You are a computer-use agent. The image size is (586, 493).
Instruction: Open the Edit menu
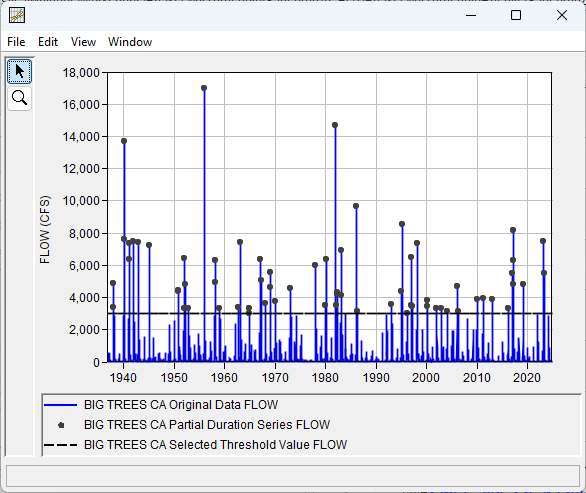[48, 42]
